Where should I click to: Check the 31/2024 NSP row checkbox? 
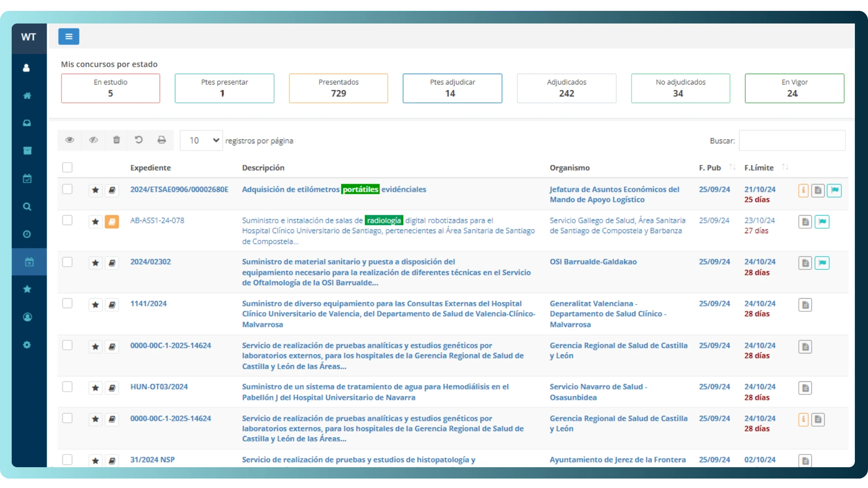(67, 460)
